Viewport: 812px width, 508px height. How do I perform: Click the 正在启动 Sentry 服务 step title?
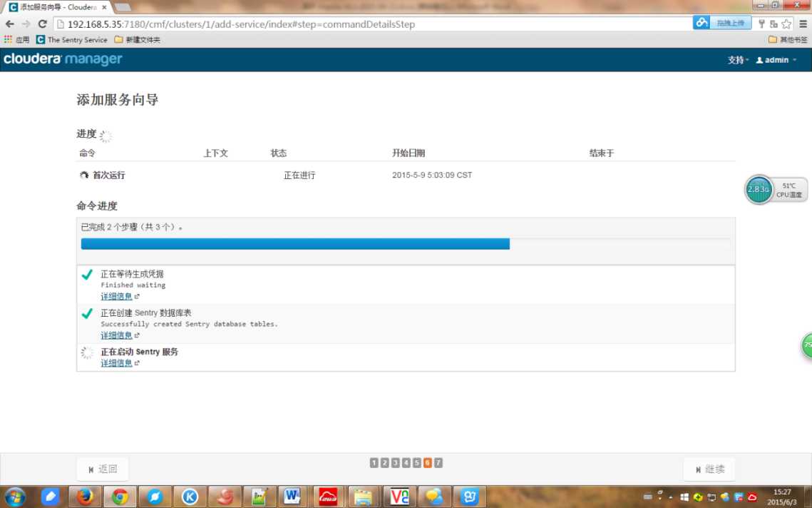point(139,352)
